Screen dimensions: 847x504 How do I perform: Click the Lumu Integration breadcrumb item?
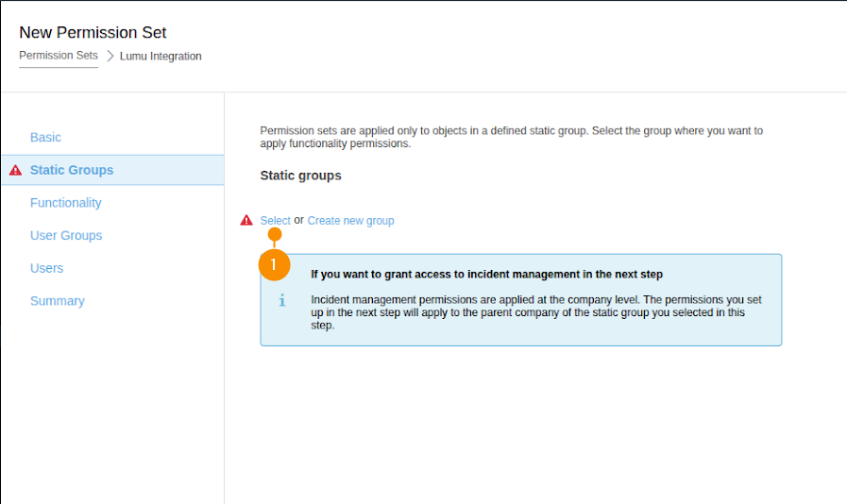(x=161, y=57)
